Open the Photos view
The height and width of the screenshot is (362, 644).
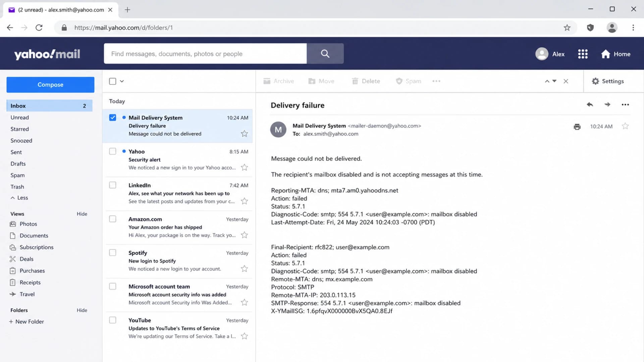[23, 224]
